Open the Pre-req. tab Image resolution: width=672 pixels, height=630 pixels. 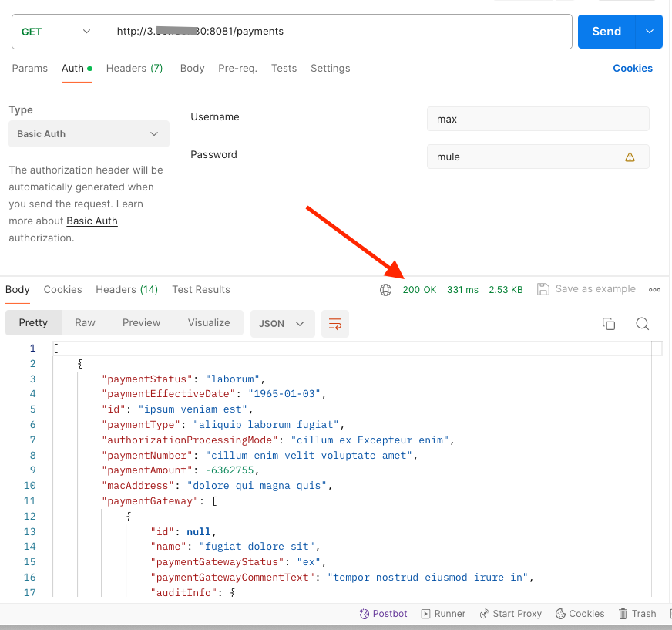tap(238, 68)
